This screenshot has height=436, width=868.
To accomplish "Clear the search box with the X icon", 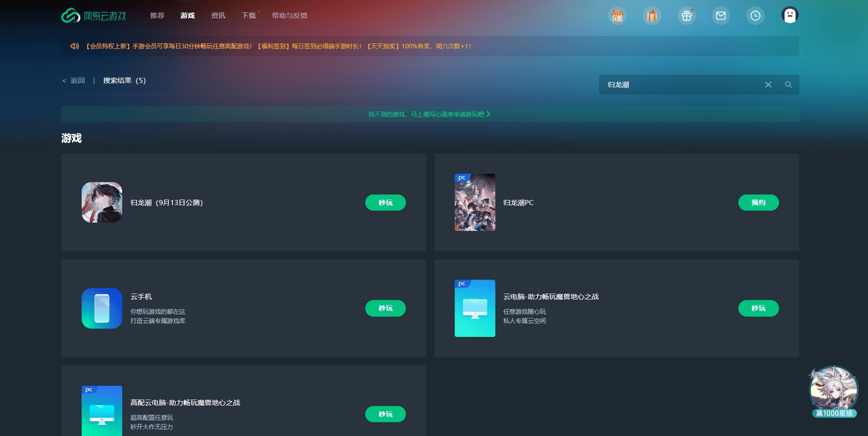I will pos(768,85).
